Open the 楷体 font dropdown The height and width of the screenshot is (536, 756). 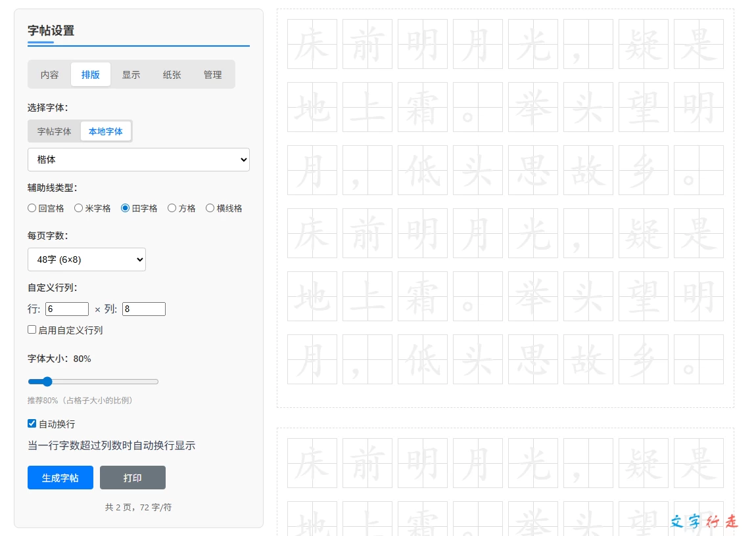138,160
